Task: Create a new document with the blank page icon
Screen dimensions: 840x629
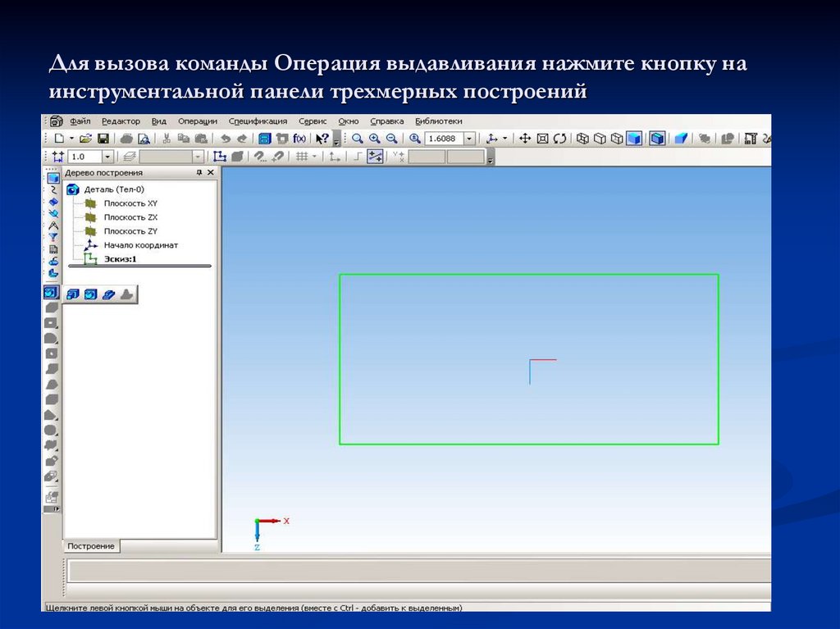Action: pyautogui.click(x=59, y=139)
